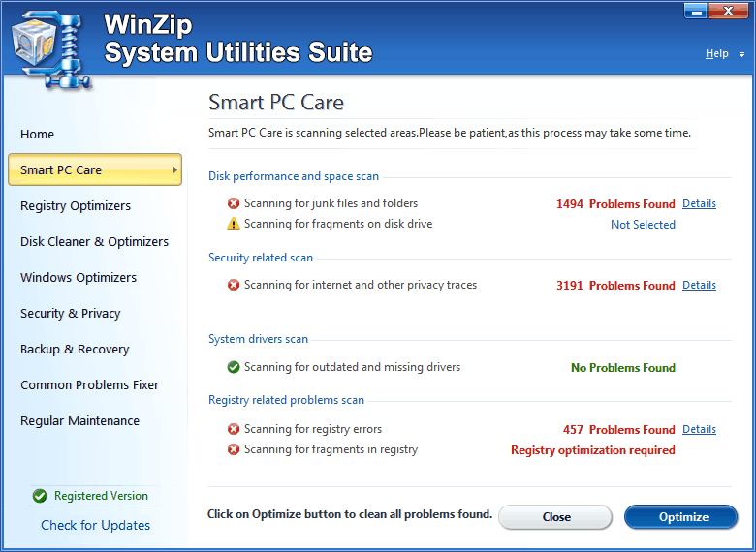
Task: Click the Registered Version label
Action: [101, 496]
